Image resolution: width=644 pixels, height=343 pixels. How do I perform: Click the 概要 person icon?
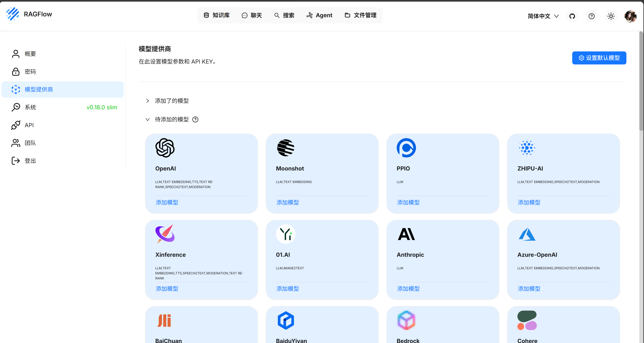pyautogui.click(x=16, y=54)
